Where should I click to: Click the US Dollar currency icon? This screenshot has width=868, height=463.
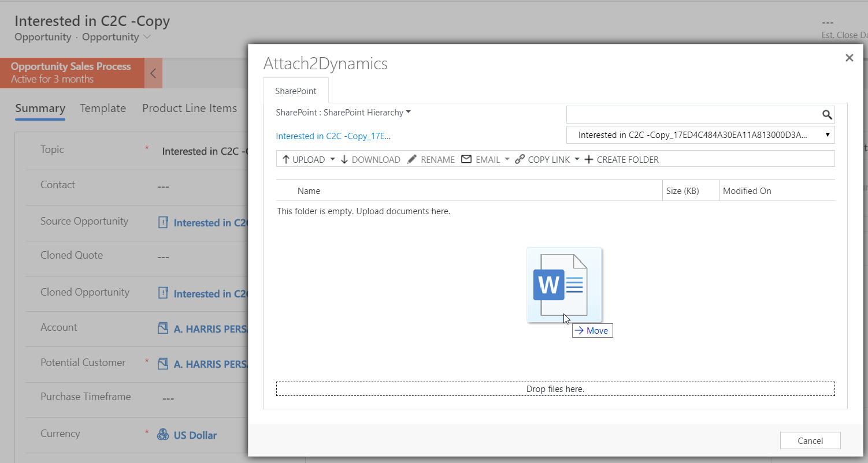coord(163,435)
